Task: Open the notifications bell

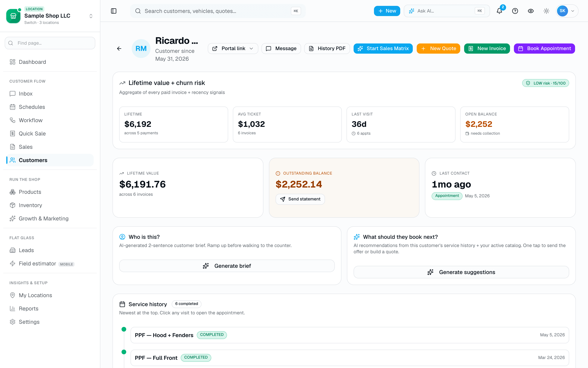Action: [499, 11]
